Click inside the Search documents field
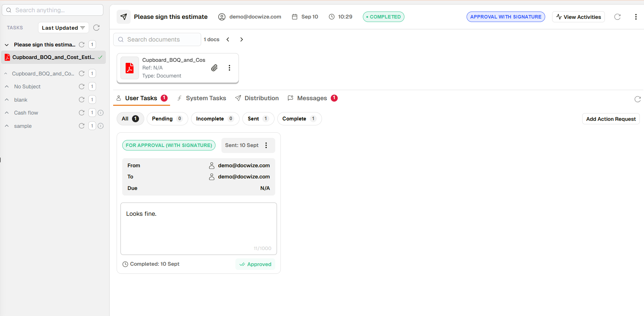Viewport: 644px width, 316px height. coord(157,39)
